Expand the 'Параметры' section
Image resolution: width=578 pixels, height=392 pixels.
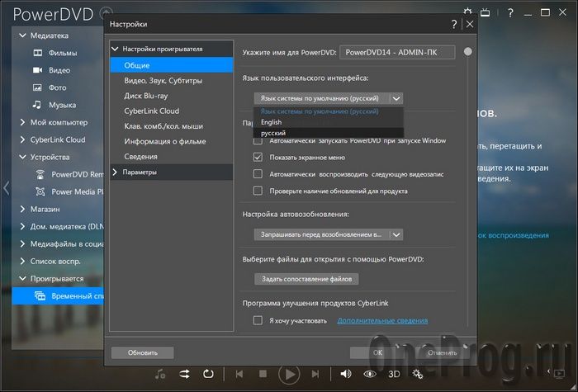139,172
